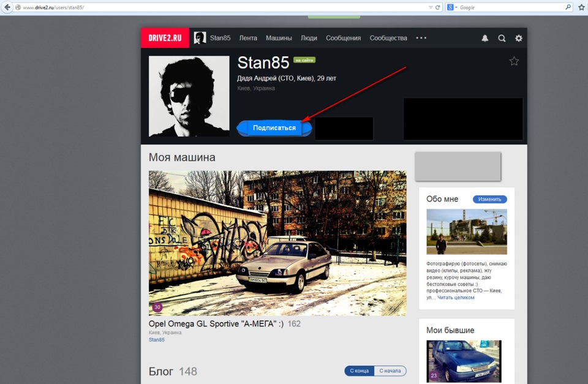Add Stan85 to favorites with the star

[x=514, y=61]
